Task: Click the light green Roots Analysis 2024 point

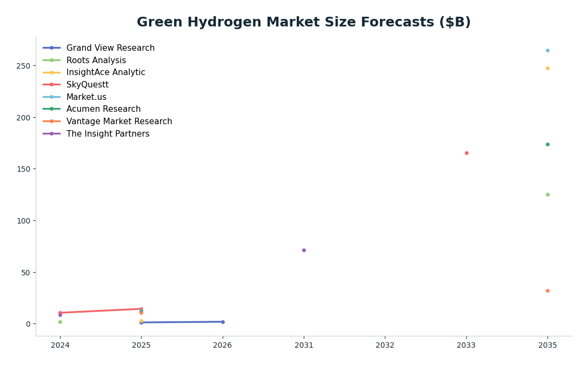Action: click(60, 322)
